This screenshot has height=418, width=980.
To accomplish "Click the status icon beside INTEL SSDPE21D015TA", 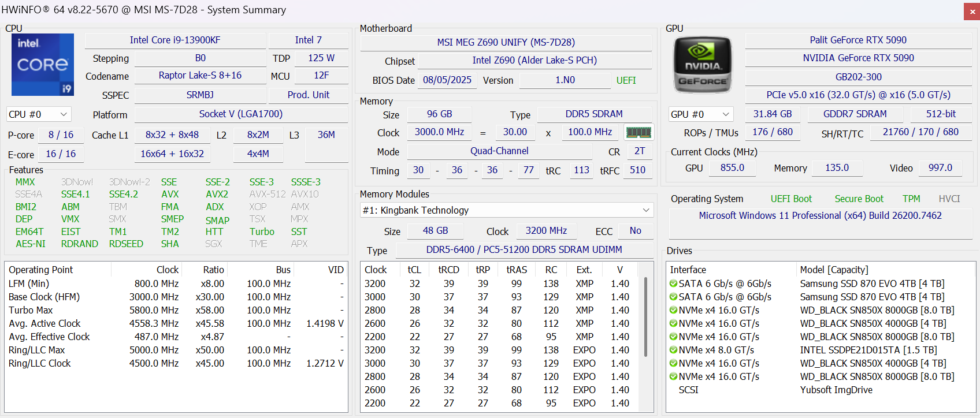I will pyautogui.click(x=673, y=350).
